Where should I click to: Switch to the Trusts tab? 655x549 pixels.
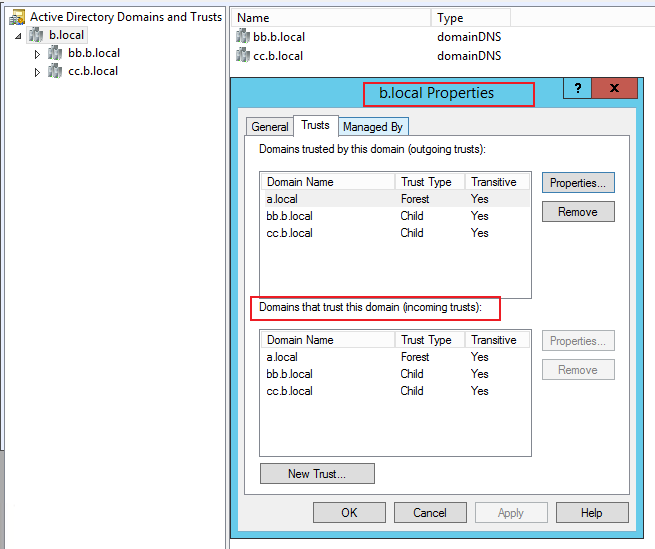tap(315, 125)
